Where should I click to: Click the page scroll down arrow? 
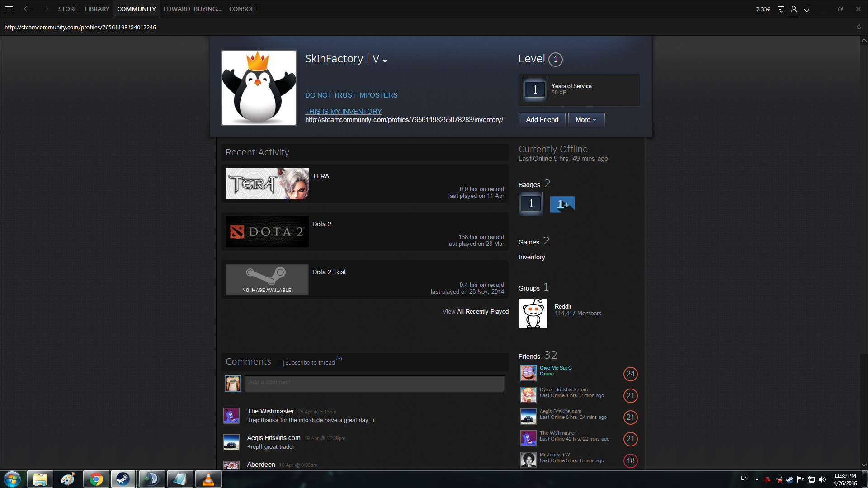(x=864, y=465)
